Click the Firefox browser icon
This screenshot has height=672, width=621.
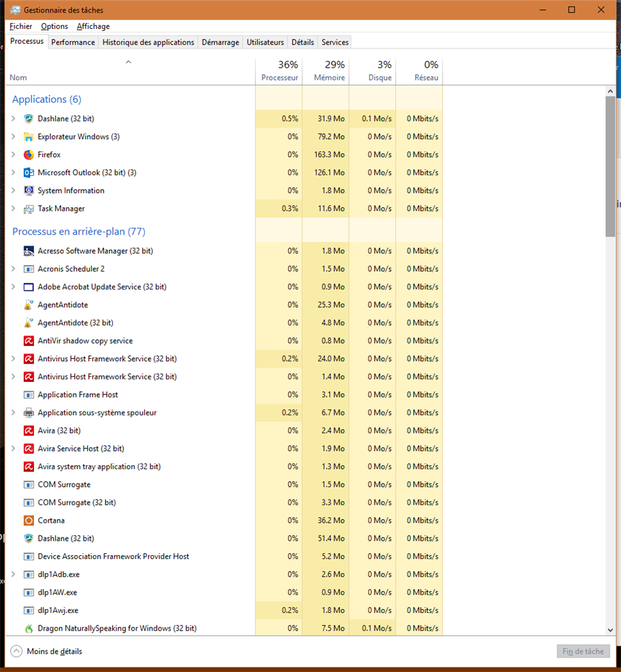pos(29,155)
